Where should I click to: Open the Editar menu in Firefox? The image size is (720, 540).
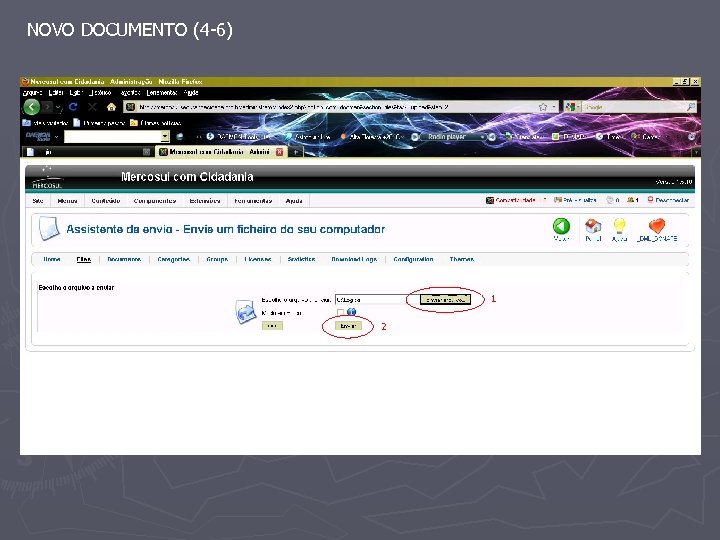(56, 93)
